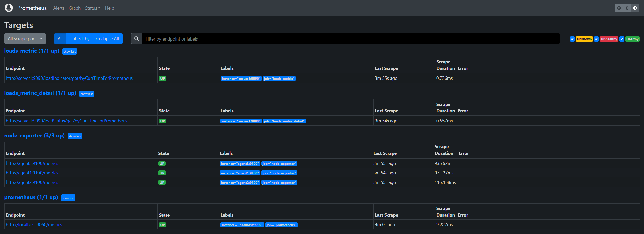The height and width of the screenshot is (234, 644).
Task: Collapse prometheus pool with show less
Action: point(68,198)
